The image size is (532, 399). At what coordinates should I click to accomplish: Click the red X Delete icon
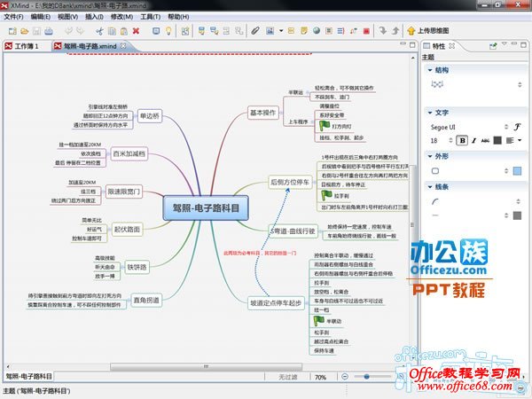pos(136,31)
